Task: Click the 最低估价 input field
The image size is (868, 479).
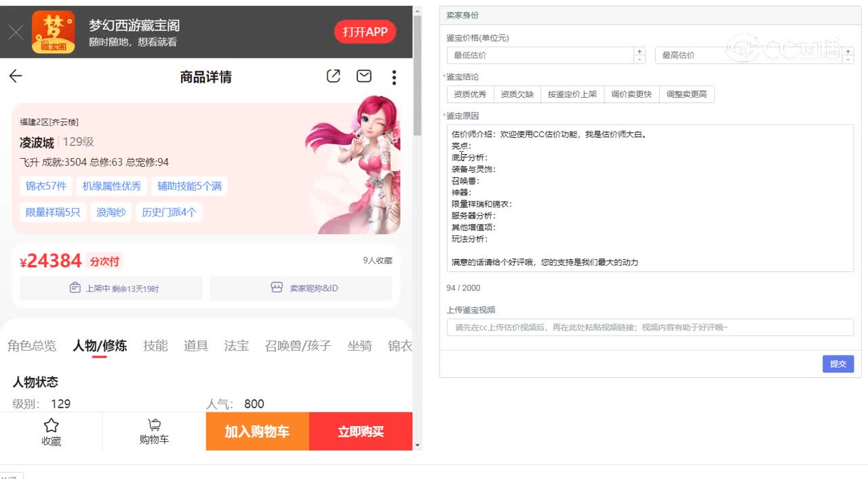Action: [x=540, y=55]
